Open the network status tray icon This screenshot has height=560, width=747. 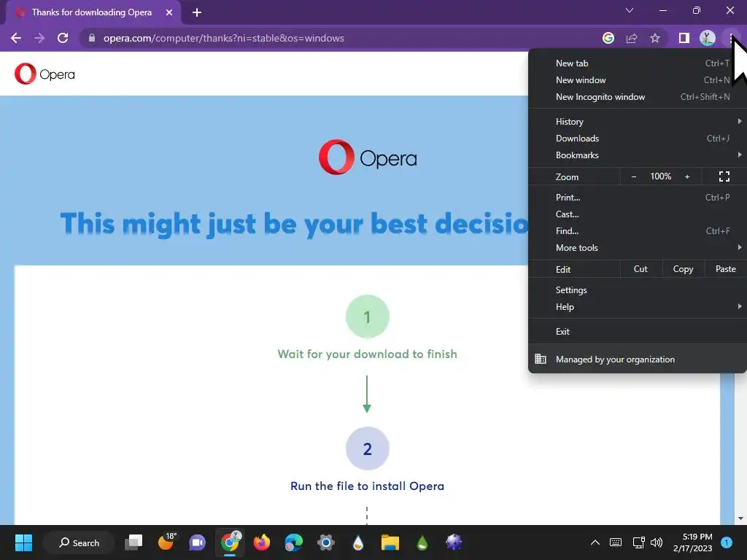(x=638, y=542)
